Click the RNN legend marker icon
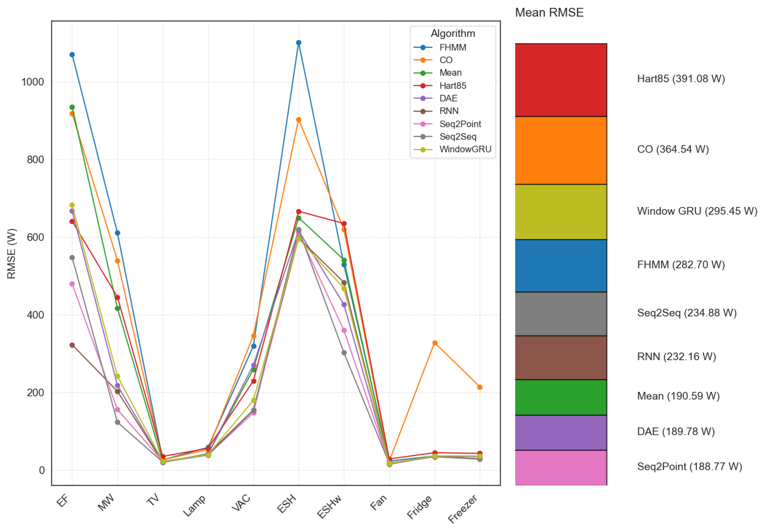761x532 pixels. tap(423, 111)
